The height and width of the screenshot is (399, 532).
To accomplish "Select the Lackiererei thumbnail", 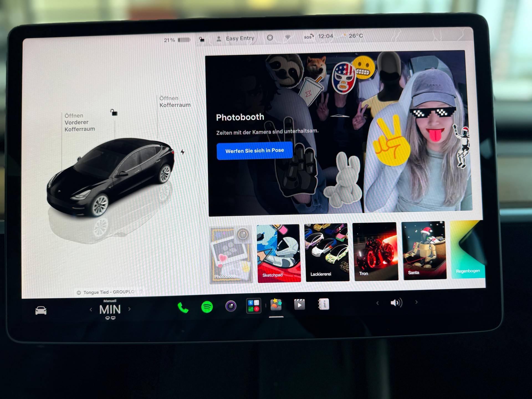I will click(327, 252).
